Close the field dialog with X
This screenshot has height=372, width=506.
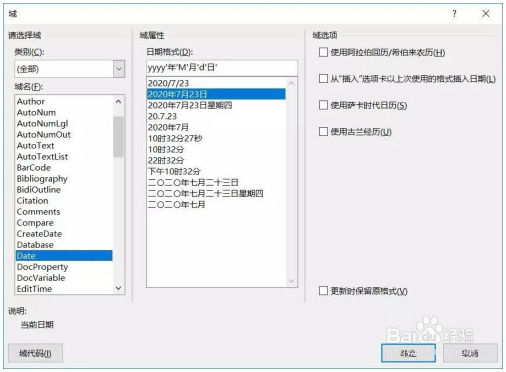click(x=486, y=14)
